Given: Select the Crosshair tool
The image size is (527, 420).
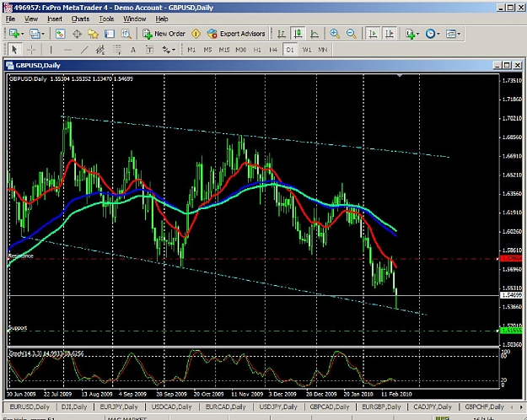Looking at the screenshot, I should [31, 50].
